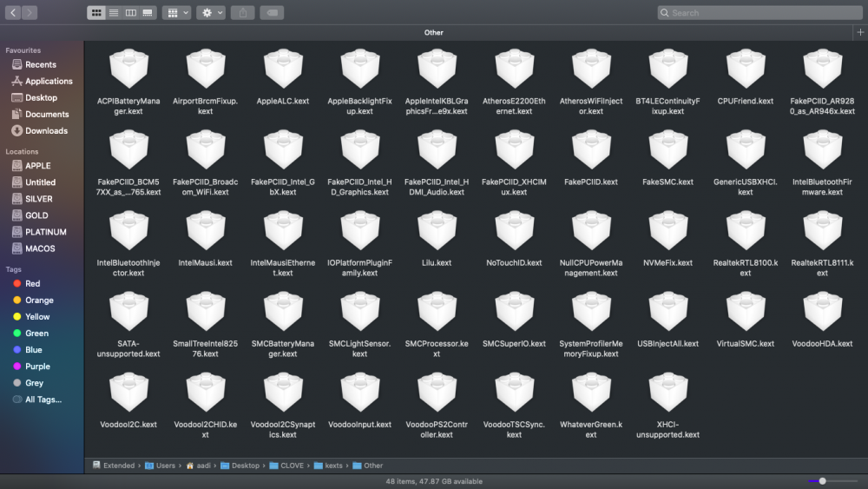This screenshot has width=868, height=489.
Task: Select the APPLE volume
Action: [x=31, y=166]
